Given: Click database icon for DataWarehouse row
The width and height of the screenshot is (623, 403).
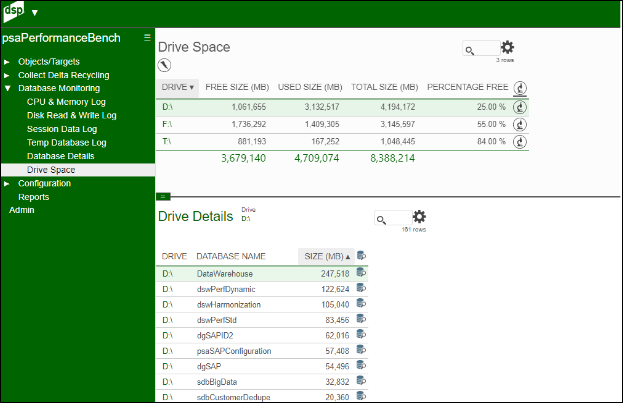Looking at the screenshot, I should tap(361, 272).
